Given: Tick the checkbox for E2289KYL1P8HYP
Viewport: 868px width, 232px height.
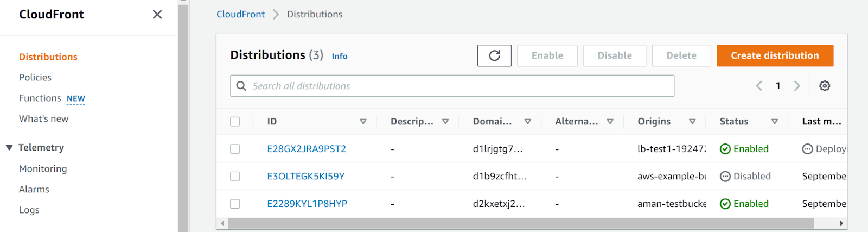Looking at the screenshot, I should tap(235, 204).
